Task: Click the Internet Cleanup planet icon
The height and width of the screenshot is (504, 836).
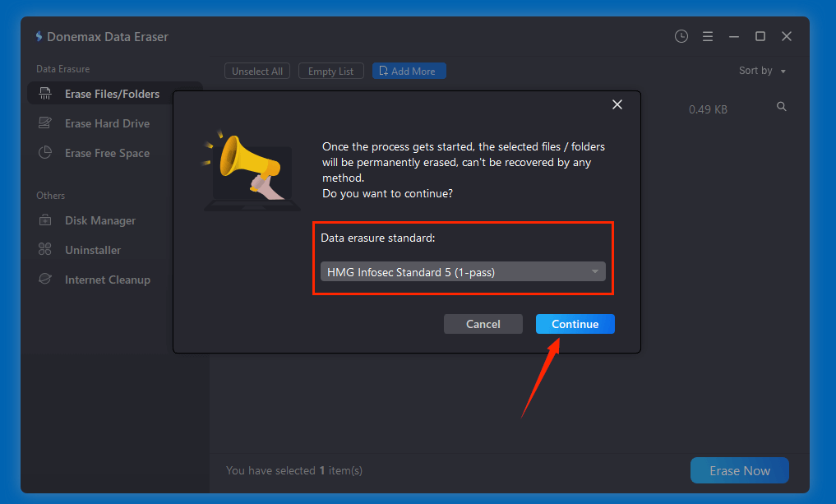Action: 46,280
